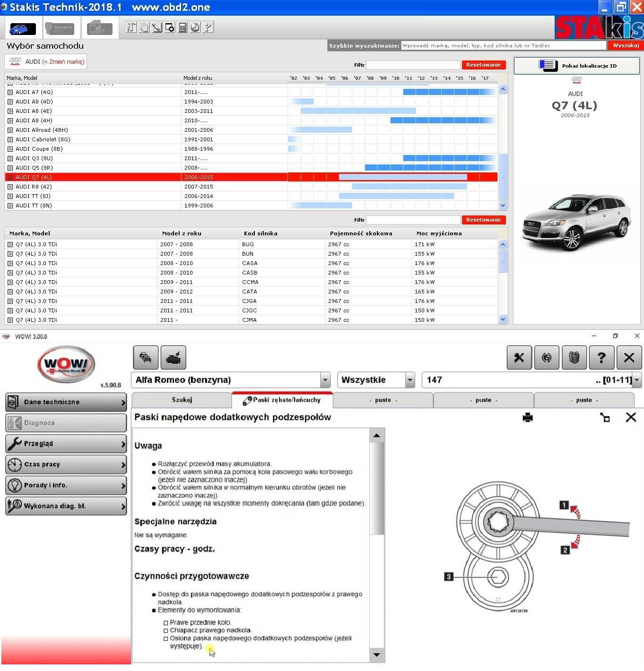Image resolution: width=644 pixels, height=671 pixels.
Task: Click the copy documents toolbar icon in Stakis
Action: (x=144, y=27)
